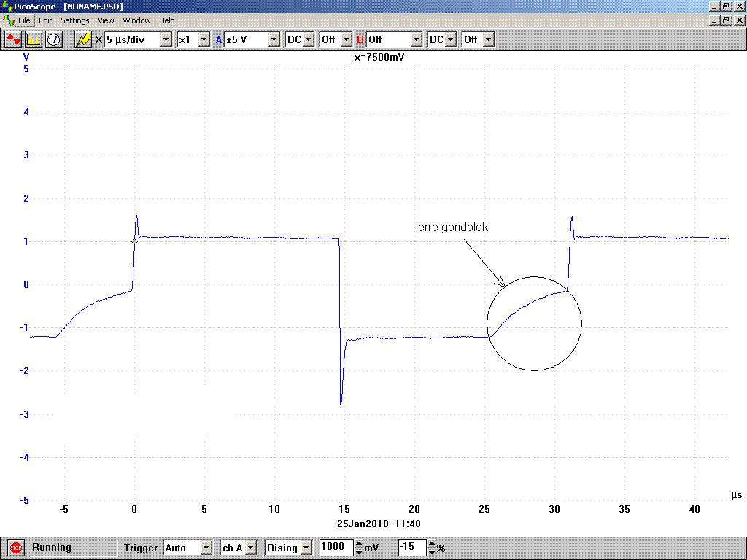The height and width of the screenshot is (560, 747).
Task: Click the yellow lightning auto-setup icon
Action: click(x=83, y=39)
